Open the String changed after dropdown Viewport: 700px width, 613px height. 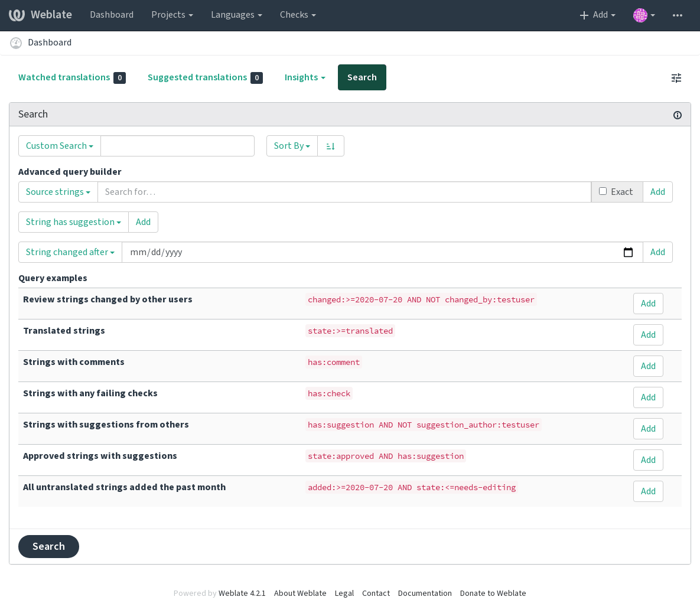[x=70, y=252]
